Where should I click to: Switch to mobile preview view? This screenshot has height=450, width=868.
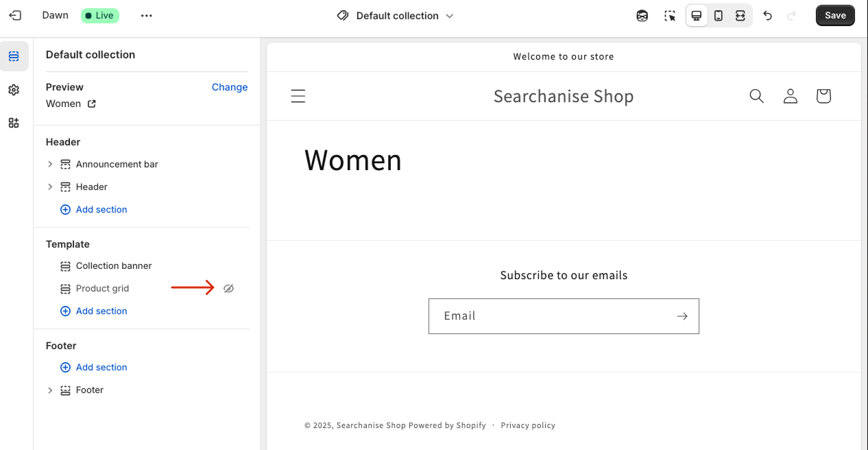tap(719, 16)
